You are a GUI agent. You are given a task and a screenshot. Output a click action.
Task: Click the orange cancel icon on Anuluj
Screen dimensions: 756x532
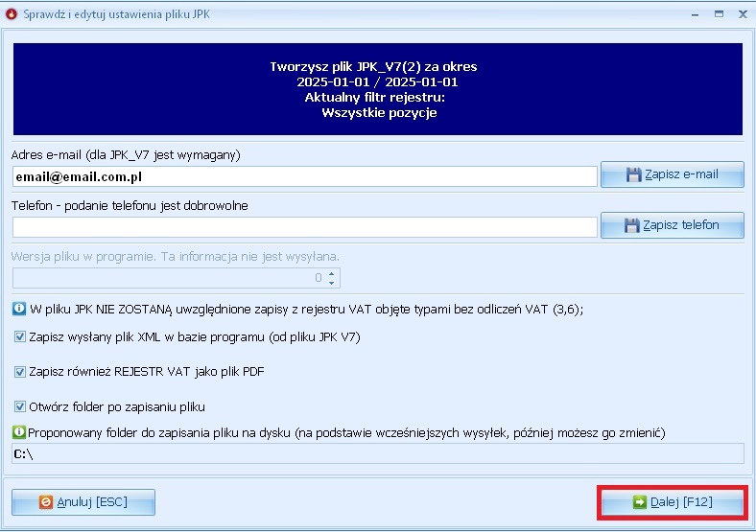click(46, 502)
